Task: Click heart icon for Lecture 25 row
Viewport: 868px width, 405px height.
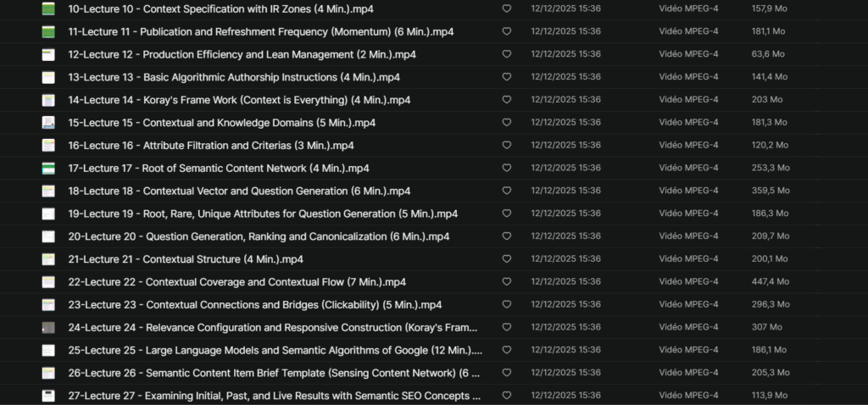Action: pos(507,350)
